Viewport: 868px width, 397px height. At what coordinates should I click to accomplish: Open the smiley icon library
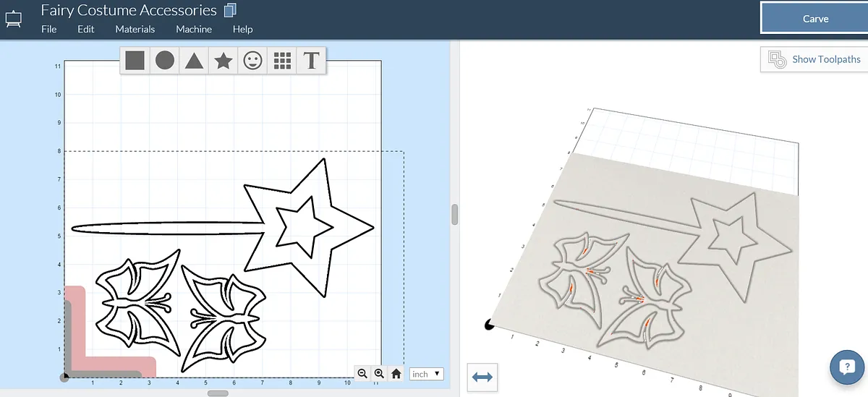click(x=252, y=61)
